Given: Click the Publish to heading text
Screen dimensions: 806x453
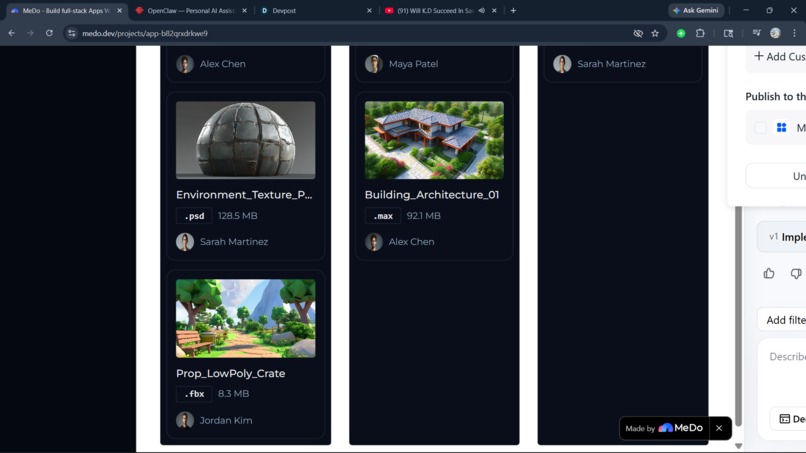Looking at the screenshot, I should 775,97.
